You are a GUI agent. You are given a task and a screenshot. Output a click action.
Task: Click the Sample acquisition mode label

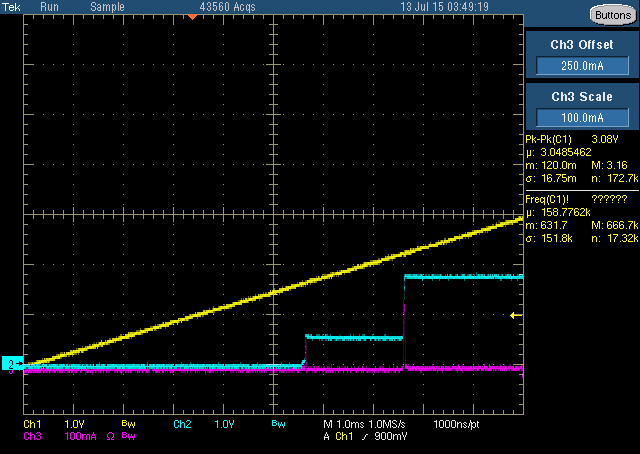[107, 7]
